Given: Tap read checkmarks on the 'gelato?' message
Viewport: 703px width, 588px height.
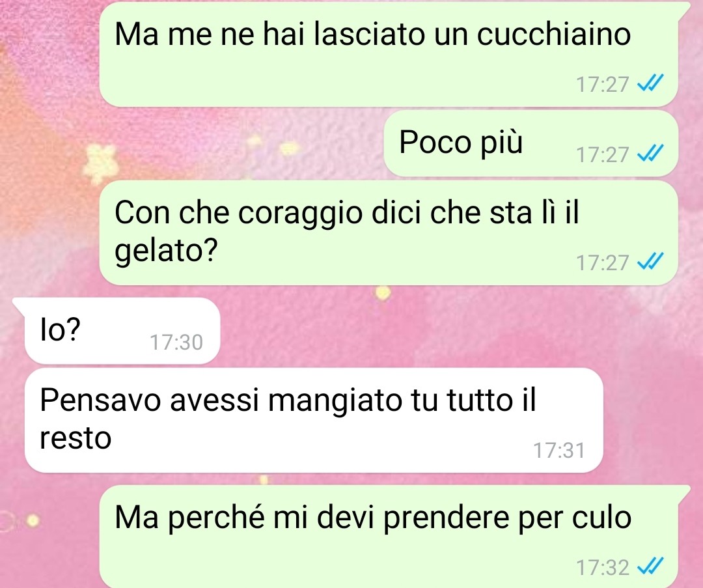Looking at the screenshot, I should tap(650, 261).
